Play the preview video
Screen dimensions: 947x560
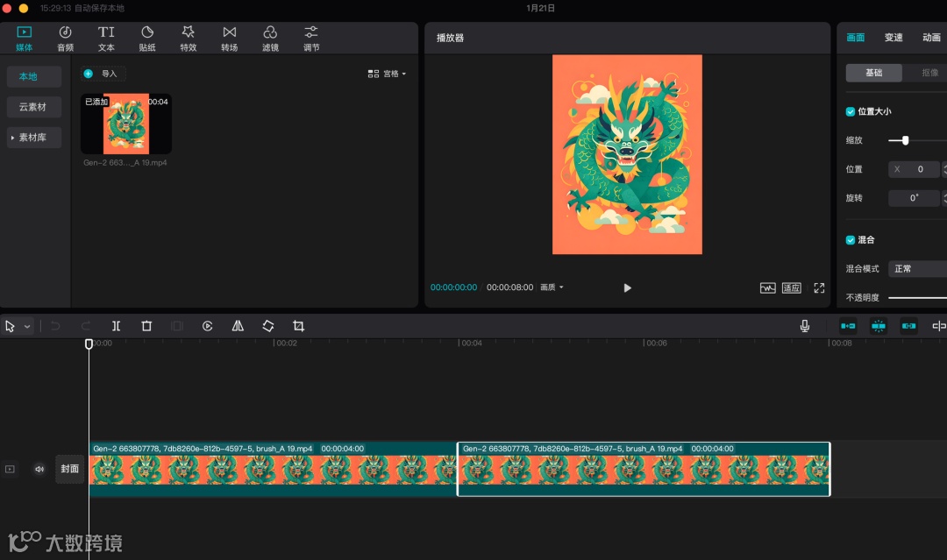(628, 287)
